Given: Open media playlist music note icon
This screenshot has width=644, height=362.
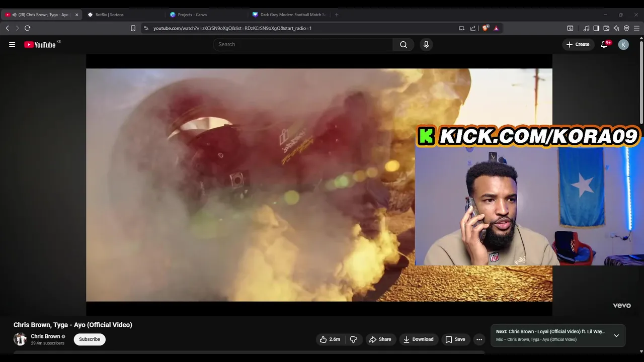Looking at the screenshot, I should 586,28.
